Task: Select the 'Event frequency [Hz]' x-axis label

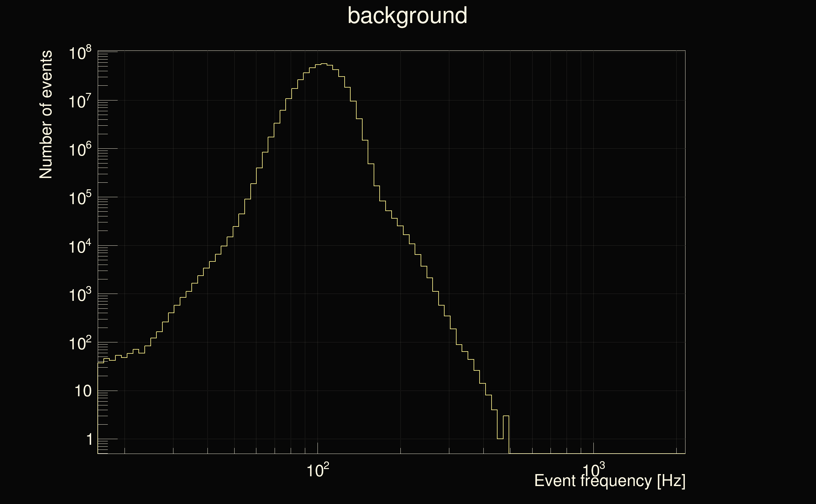Action: coord(610,481)
